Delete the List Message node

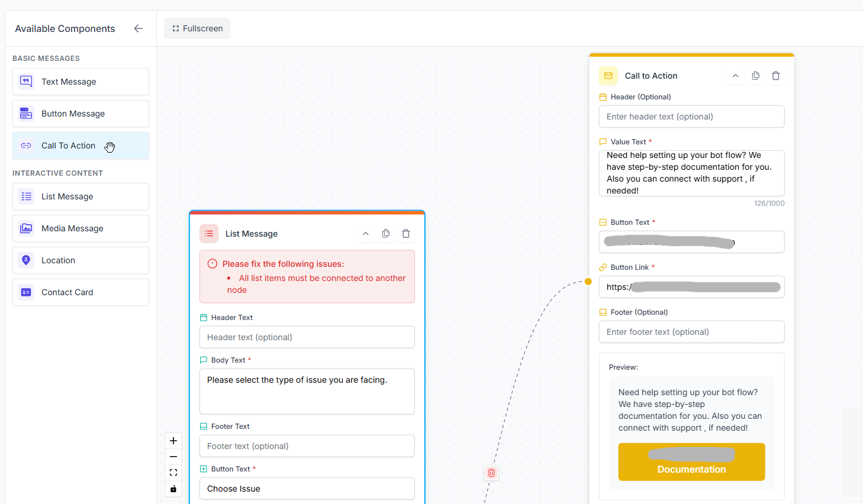tap(406, 234)
